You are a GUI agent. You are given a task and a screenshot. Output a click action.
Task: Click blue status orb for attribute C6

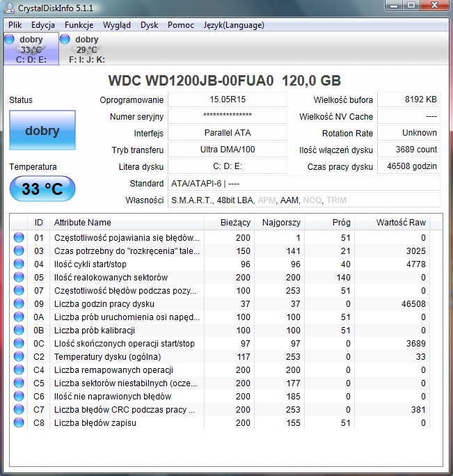pos(19,396)
